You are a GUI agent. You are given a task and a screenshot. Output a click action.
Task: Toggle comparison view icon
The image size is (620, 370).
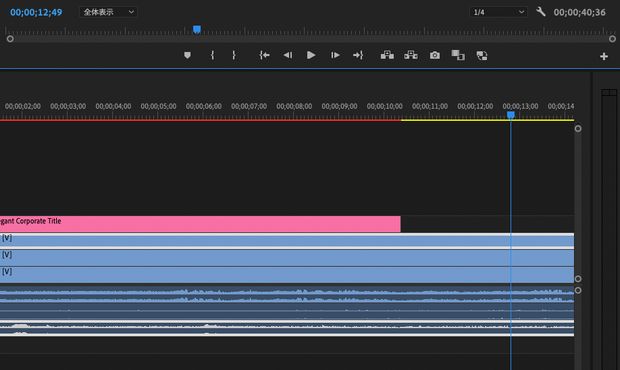point(458,55)
